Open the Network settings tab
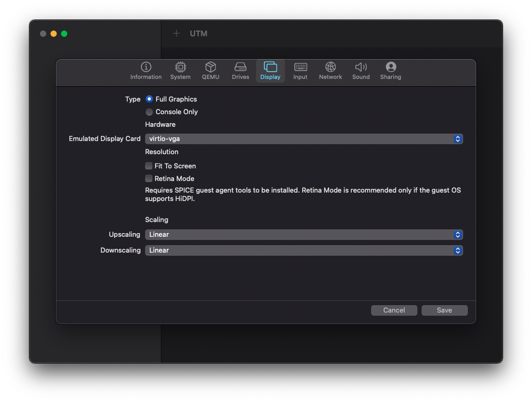The height and width of the screenshot is (402, 532). (331, 71)
